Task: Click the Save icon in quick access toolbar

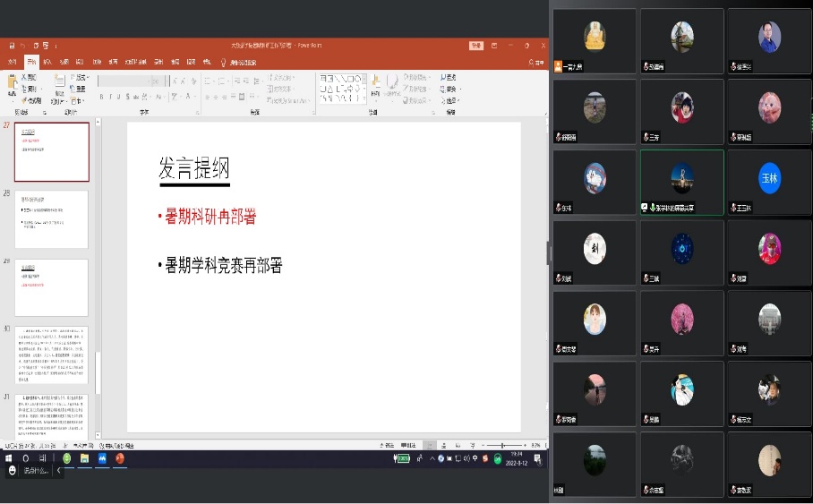Action: [11, 46]
